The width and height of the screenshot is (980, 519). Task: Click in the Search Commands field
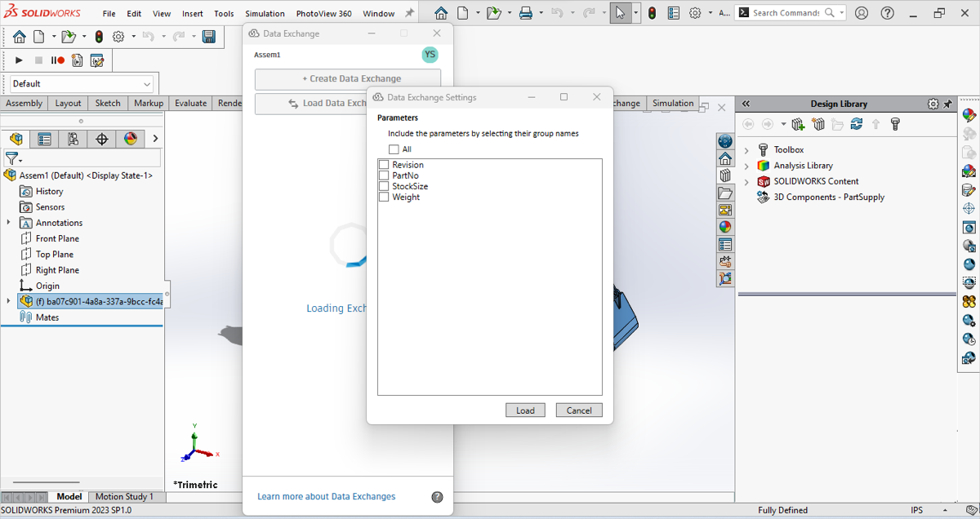tap(786, 13)
